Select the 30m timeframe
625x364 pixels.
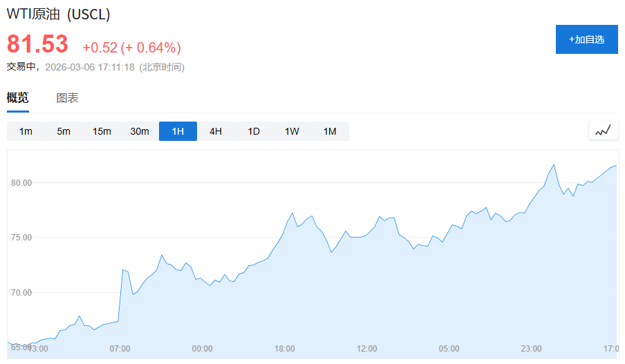click(140, 131)
